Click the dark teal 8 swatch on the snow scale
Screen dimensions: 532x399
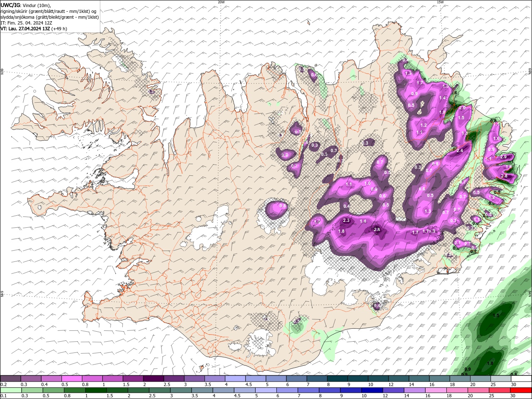pyautogui.click(x=337, y=379)
